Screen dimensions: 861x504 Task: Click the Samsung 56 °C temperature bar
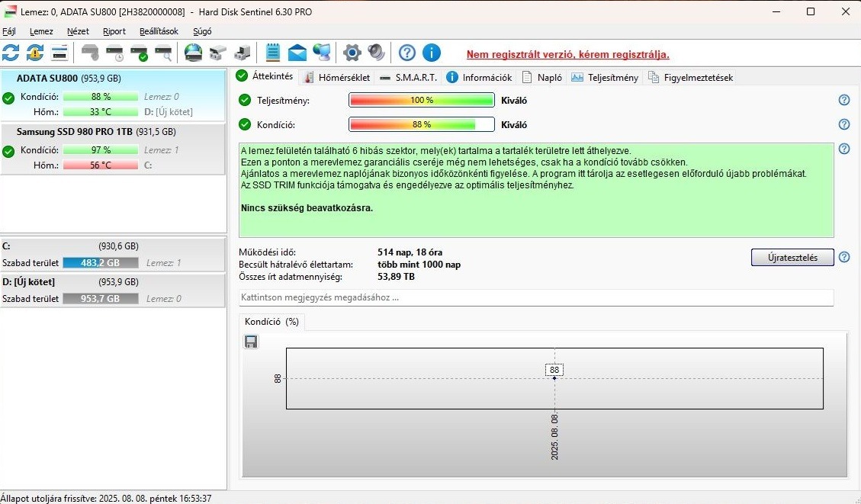point(101,165)
